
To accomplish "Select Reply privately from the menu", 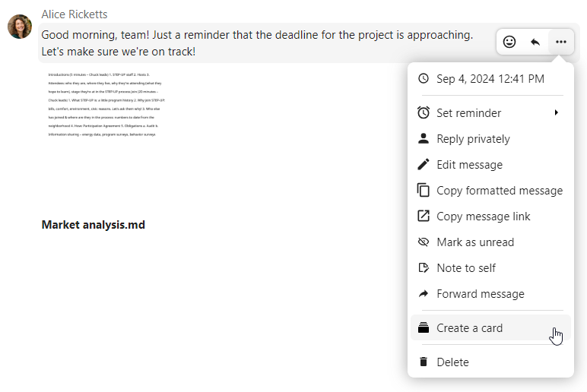I will point(473,139).
